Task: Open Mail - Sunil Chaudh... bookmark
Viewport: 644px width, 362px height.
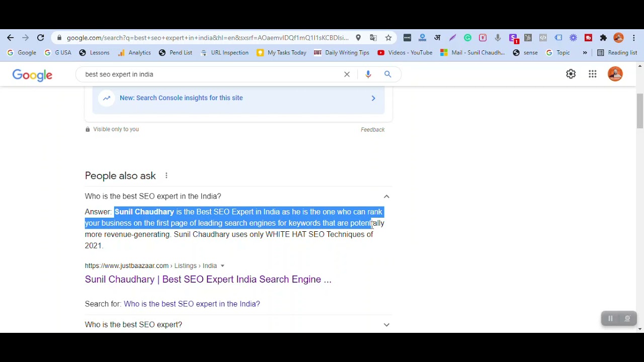Action: coord(472,53)
